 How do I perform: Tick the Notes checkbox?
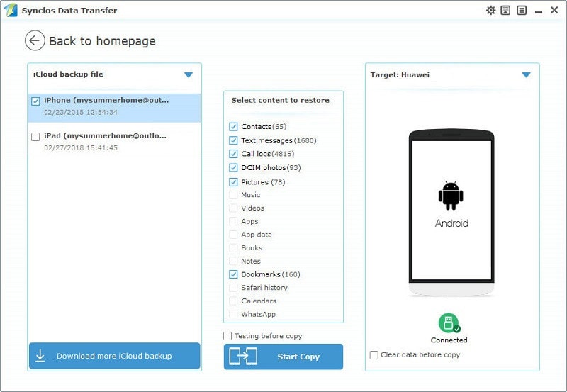[x=233, y=261]
